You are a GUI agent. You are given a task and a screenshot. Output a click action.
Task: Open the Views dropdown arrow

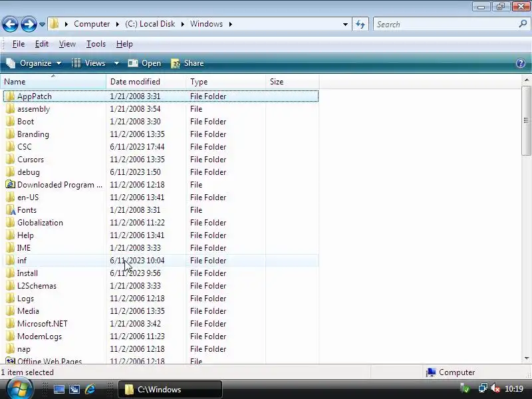click(x=116, y=63)
